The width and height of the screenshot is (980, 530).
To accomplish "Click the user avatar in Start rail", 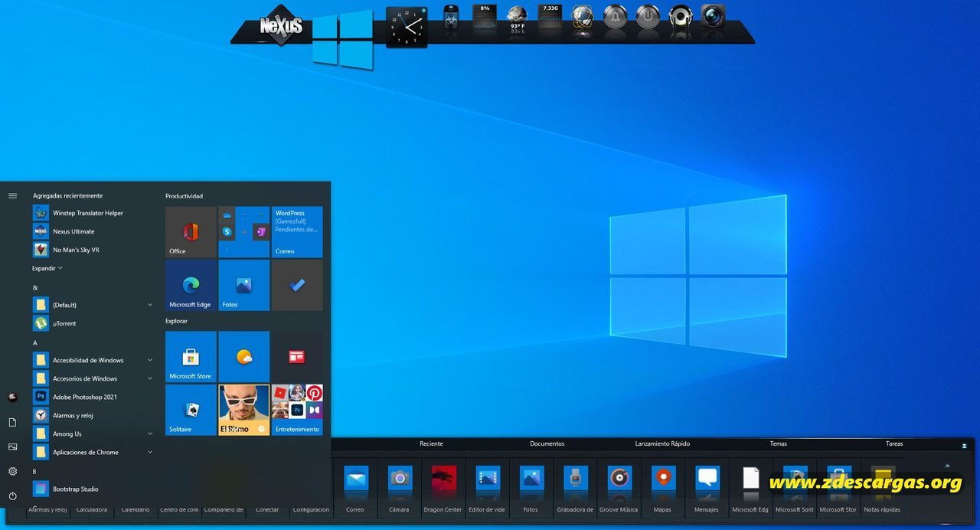I will coord(12,397).
